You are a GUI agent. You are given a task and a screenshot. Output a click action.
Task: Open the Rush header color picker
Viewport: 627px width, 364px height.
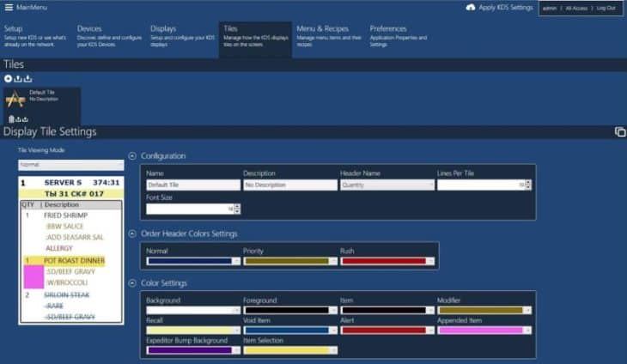coord(387,261)
